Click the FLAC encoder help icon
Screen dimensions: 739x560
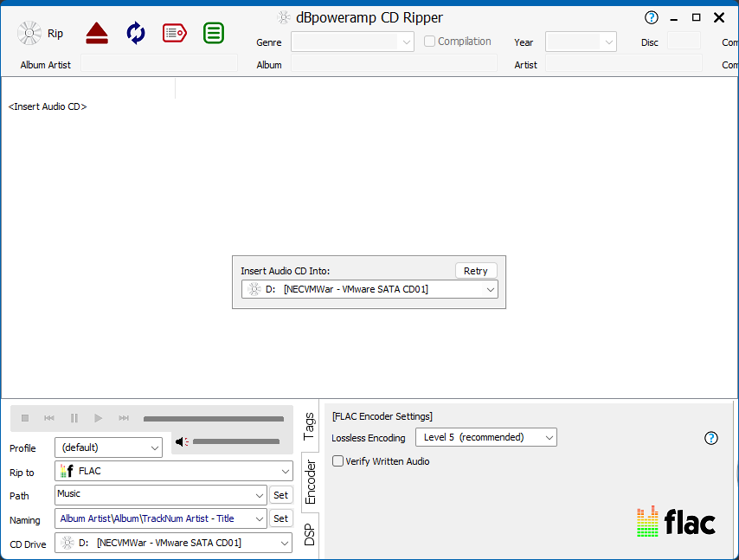pos(711,438)
